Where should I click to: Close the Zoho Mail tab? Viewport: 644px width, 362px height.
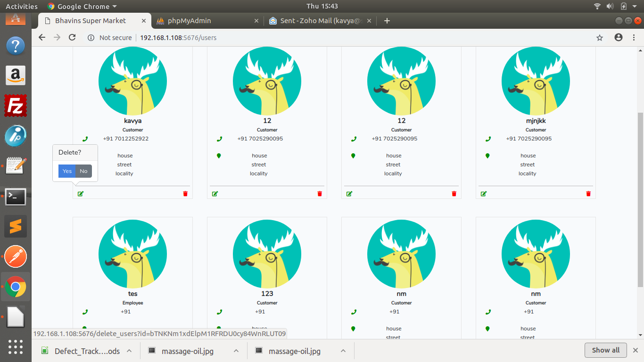369,21
